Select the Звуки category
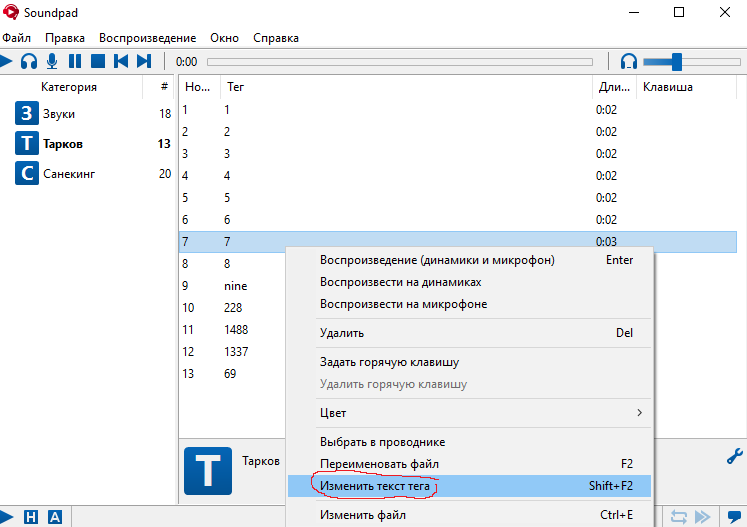747x527 pixels. point(91,113)
